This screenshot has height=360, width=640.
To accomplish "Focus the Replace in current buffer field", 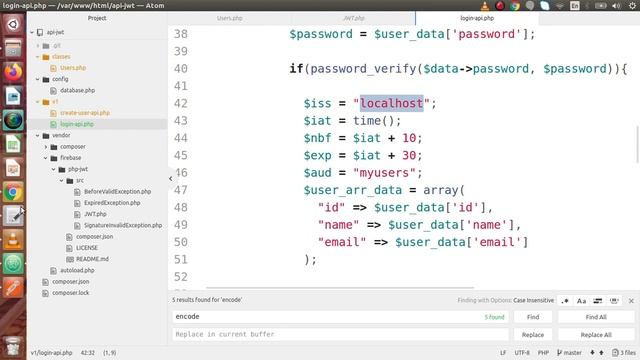I will tap(340, 335).
